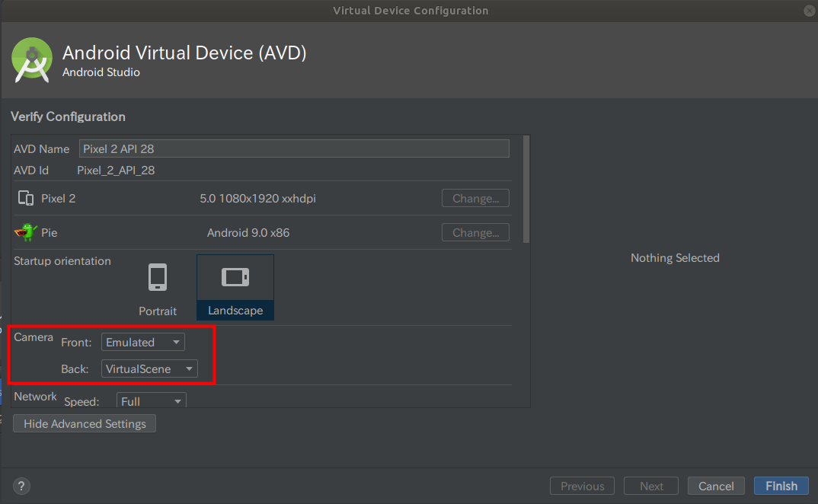The width and height of the screenshot is (818, 504).
Task: Click Change button for Pixel 2 device
Action: click(x=475, y=198)
